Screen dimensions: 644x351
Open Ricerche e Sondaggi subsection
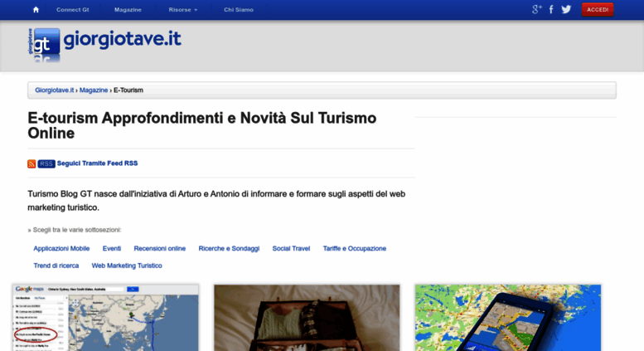click(229, 248)
